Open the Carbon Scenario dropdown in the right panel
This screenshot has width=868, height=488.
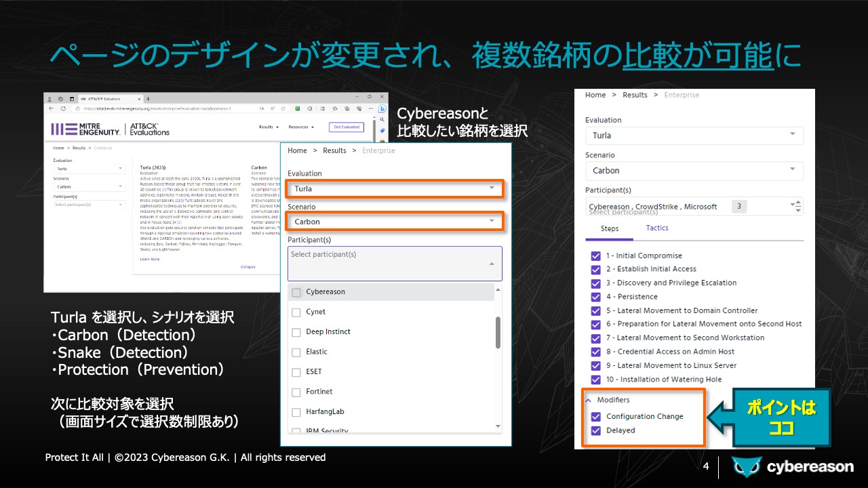[694, 171]
